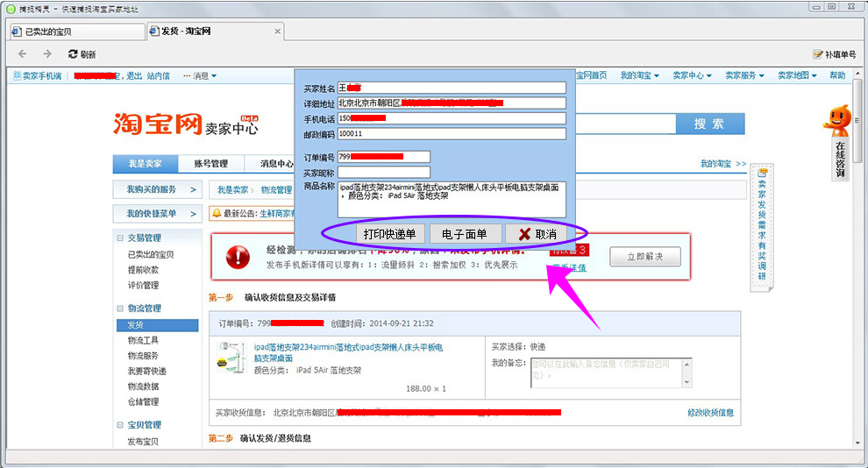The height and width of the screenshot is (468, 868).
Task: Click the ipad stand product thumbnail
Action: [x=231, y=358]
